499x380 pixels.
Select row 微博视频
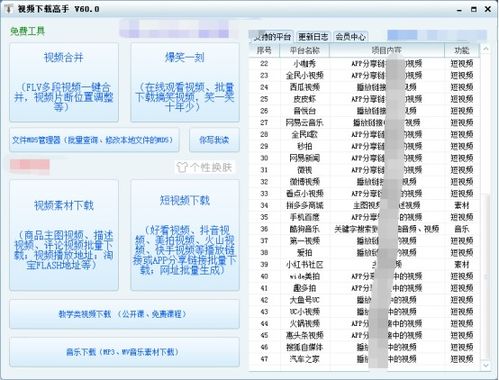[364, 182]
